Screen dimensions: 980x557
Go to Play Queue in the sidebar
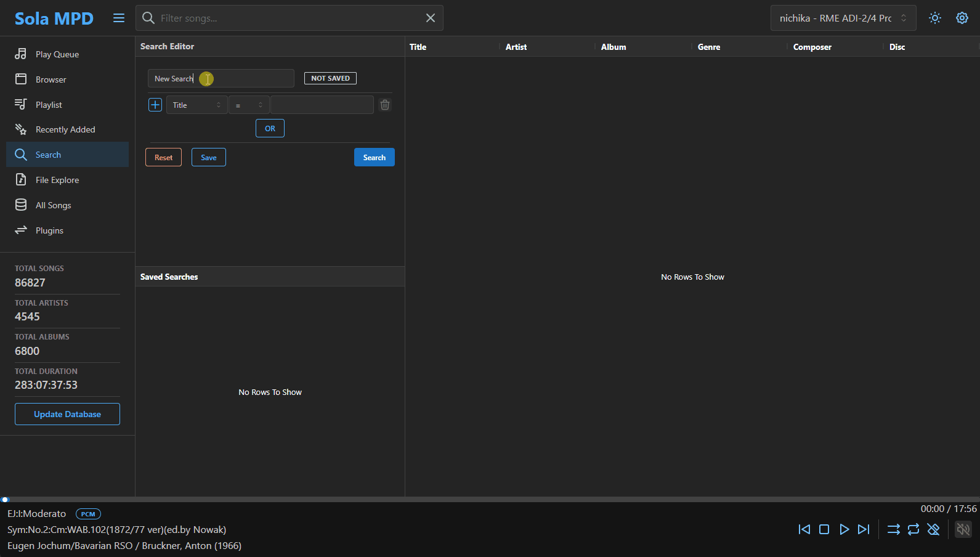[57, 54]
